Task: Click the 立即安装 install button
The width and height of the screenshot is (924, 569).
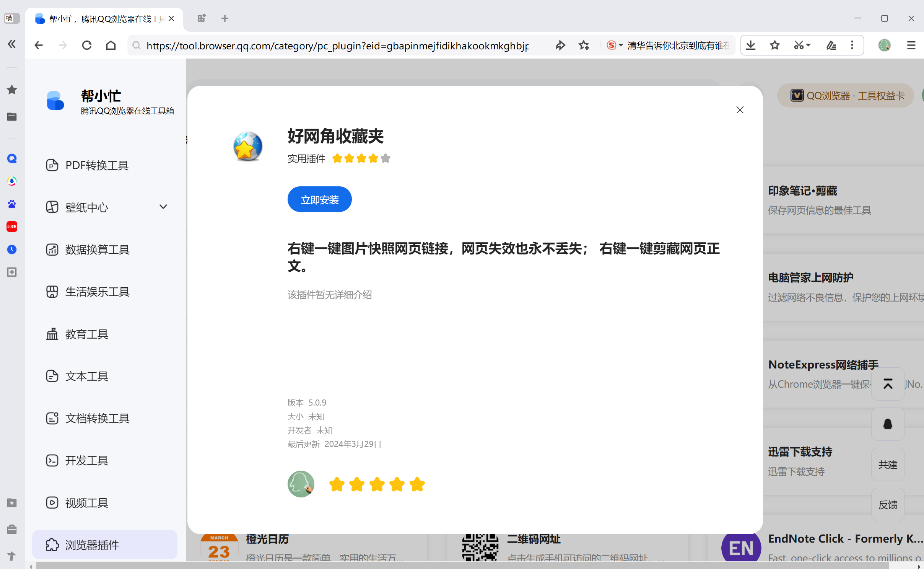Action: click(319, 199)
